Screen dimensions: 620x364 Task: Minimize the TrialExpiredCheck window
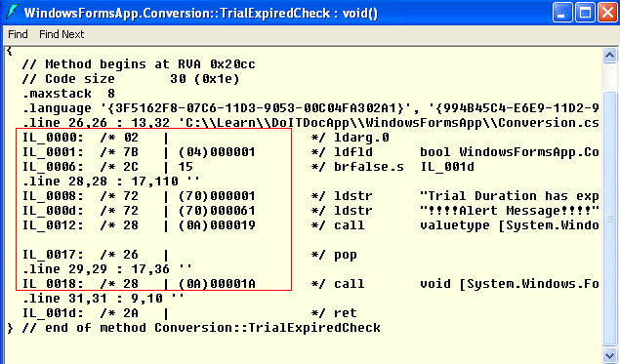(562, 13)
